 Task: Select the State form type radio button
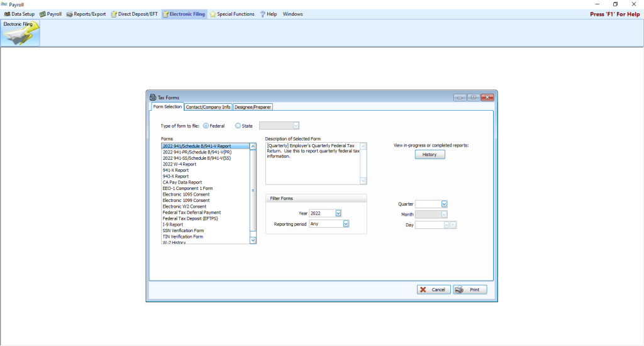(x=238, y=126)
